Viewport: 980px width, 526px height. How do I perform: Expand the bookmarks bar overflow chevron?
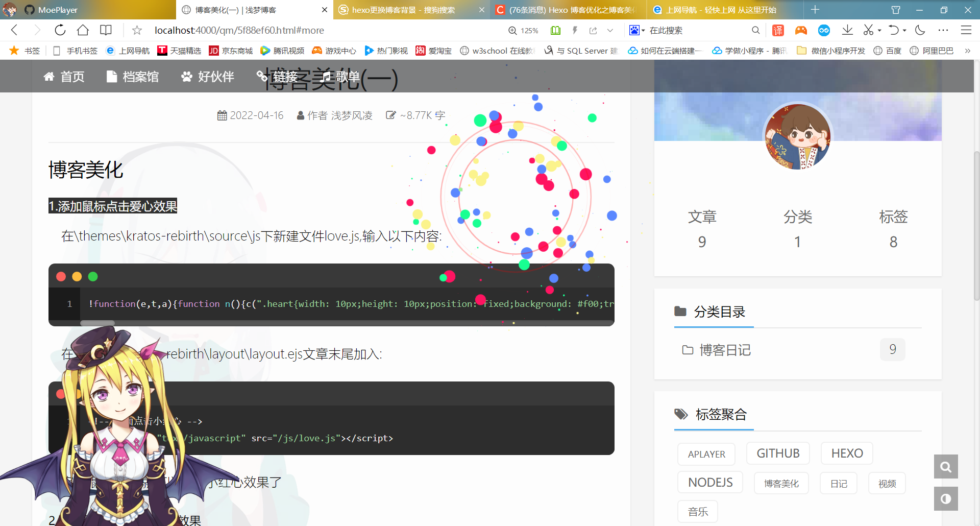[x=967, y=51]
